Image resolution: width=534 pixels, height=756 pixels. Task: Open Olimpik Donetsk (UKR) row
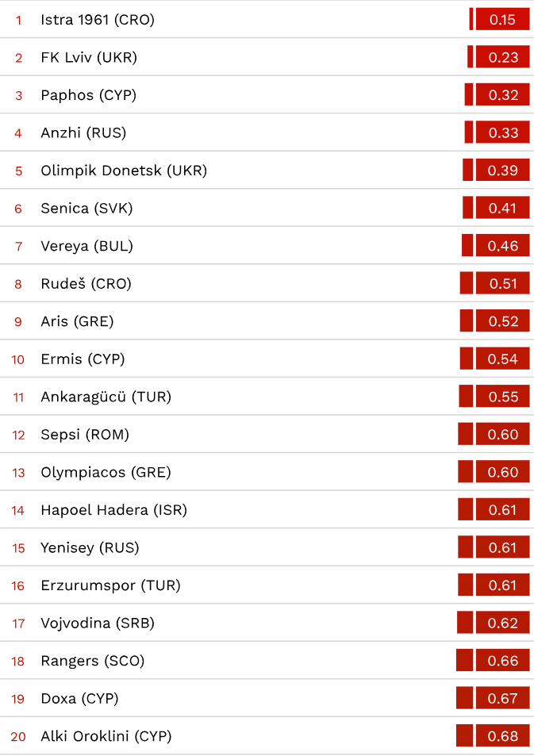coord(124,171)
